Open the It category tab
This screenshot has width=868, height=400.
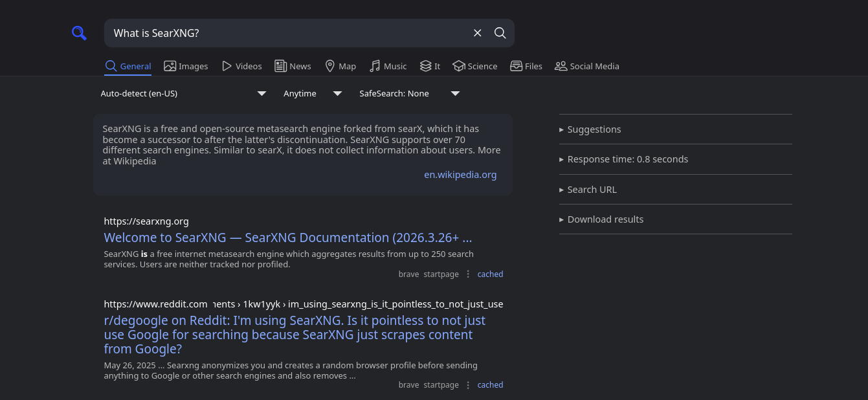(430, 66)
